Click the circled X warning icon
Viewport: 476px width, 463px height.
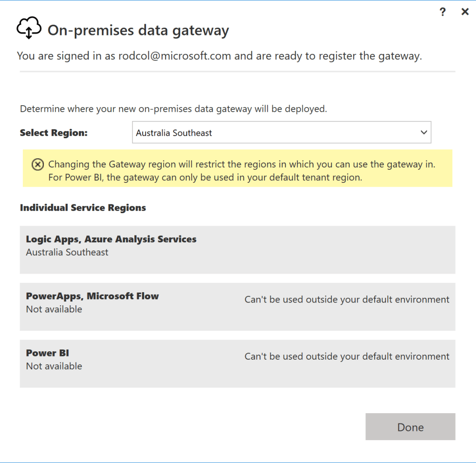(x=37, y=164)
